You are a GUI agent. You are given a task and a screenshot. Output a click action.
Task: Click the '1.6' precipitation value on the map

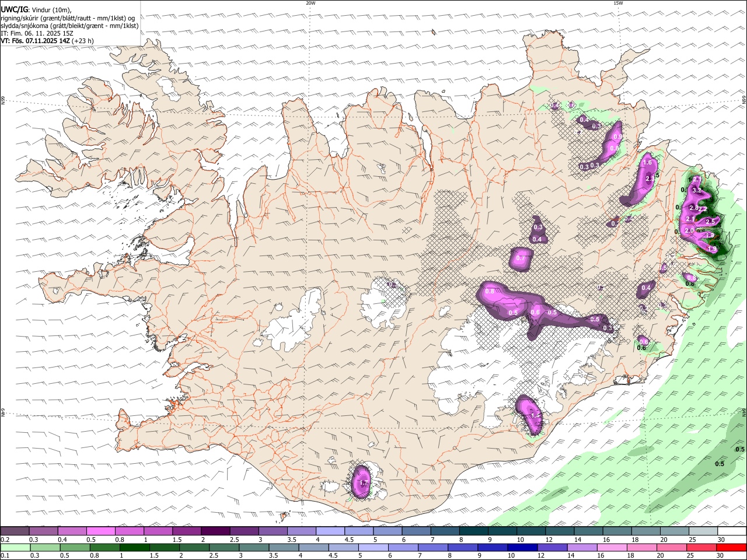[x=647, y=163]
